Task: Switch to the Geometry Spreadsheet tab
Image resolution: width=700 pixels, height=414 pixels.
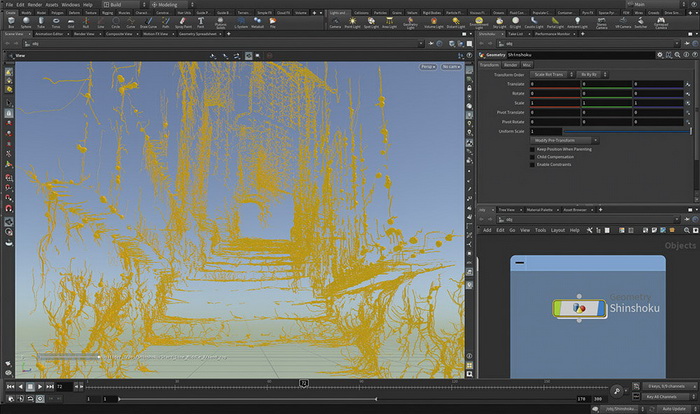Action: pyautogui.click(x=198, y=33)
